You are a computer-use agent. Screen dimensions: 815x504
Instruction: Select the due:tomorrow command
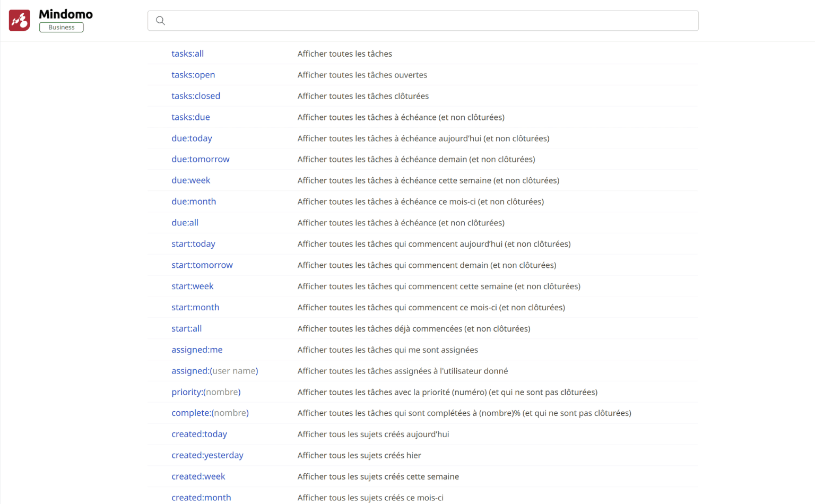pos(201,159)
